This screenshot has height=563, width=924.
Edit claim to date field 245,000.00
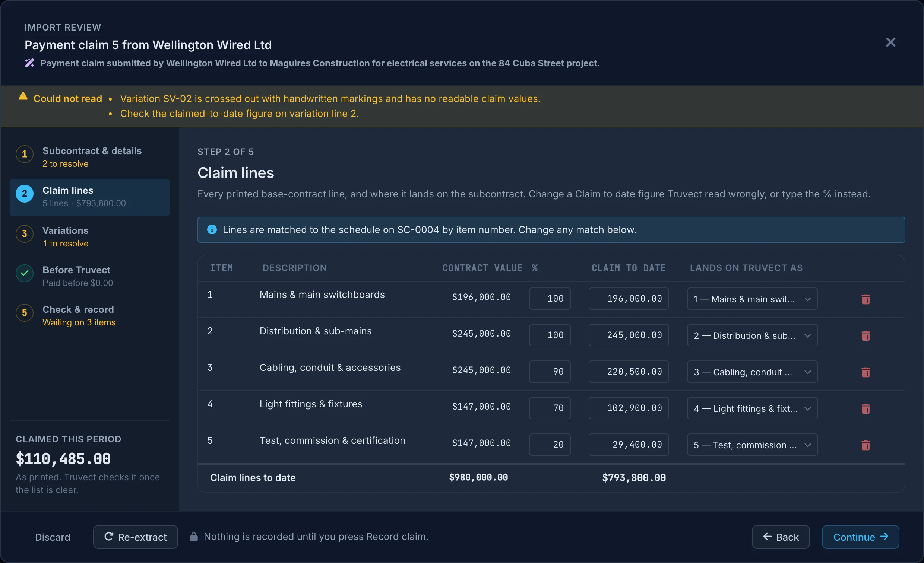pos(629,335)
